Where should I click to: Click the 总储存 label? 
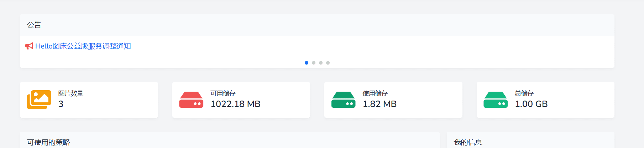coord(524,93)
